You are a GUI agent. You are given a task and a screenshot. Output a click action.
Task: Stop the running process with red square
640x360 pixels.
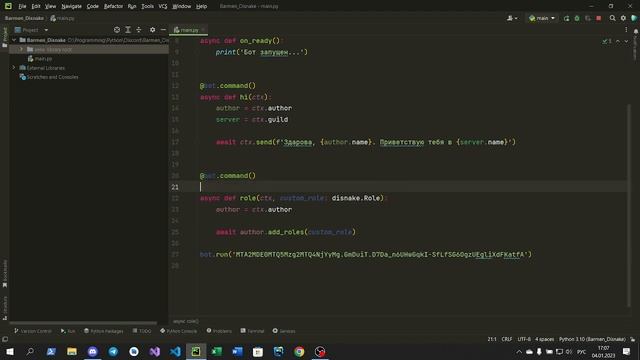tap(599, 18)
